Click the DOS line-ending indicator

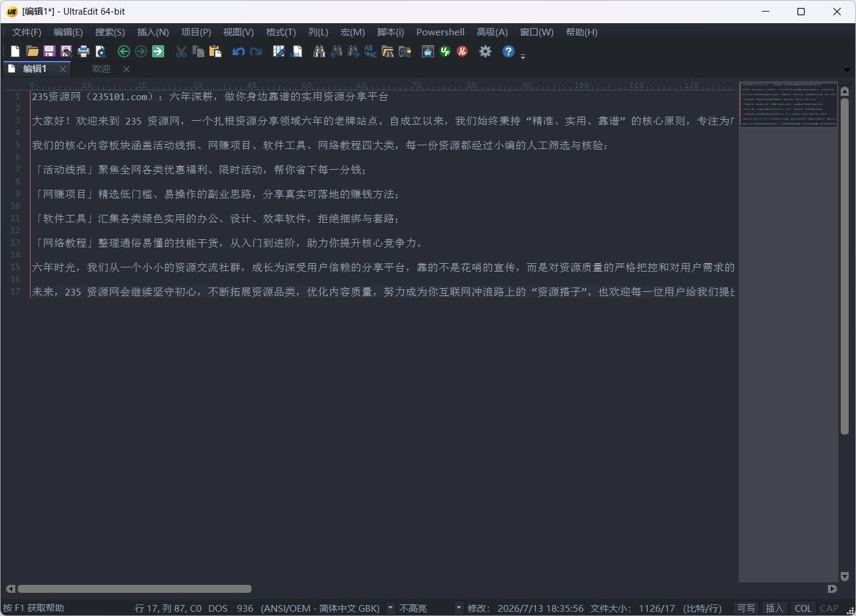coord(218,608)
